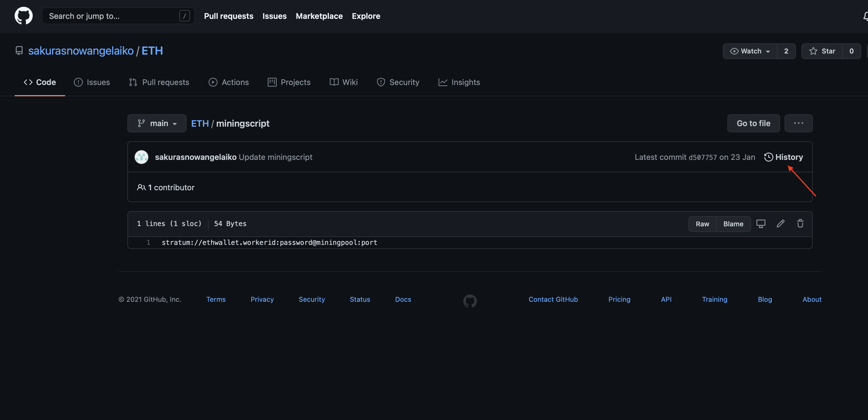Screen dimensions: 868x420
Task: Switch to the repository Issues tab
Action: (x=92, y=82)
